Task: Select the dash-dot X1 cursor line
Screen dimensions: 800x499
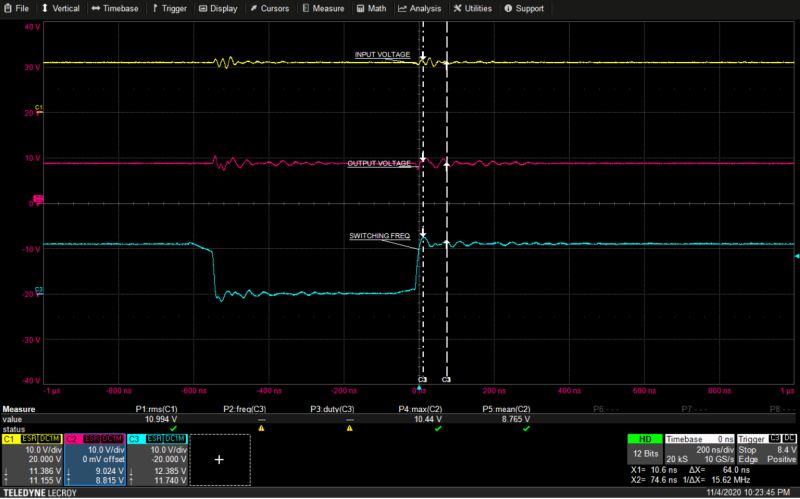Action: (422, 204)
